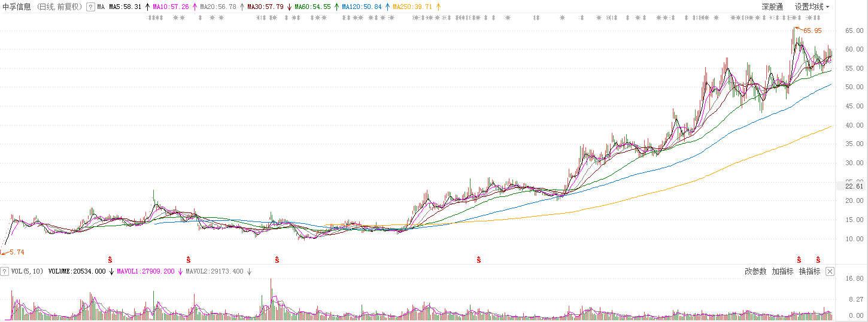Click the 深股通 label
This screenshot has height=322, width=868.
click(x=772, y=7)
